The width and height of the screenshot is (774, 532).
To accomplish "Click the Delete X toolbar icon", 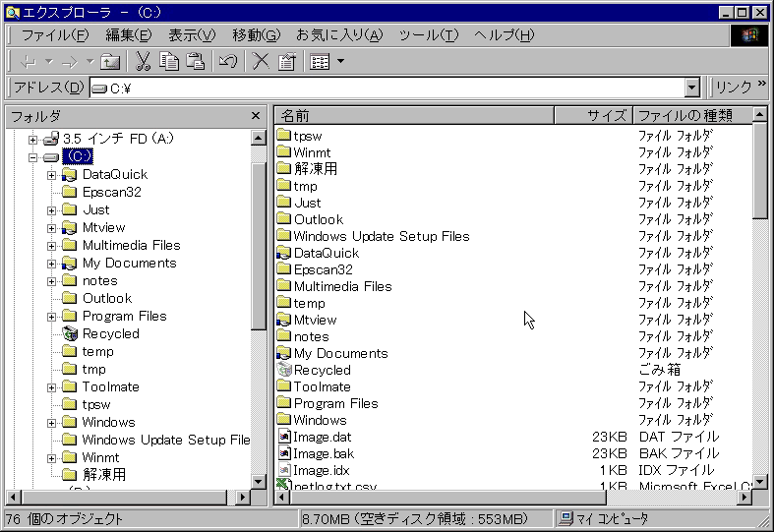I will pos(261,61).
